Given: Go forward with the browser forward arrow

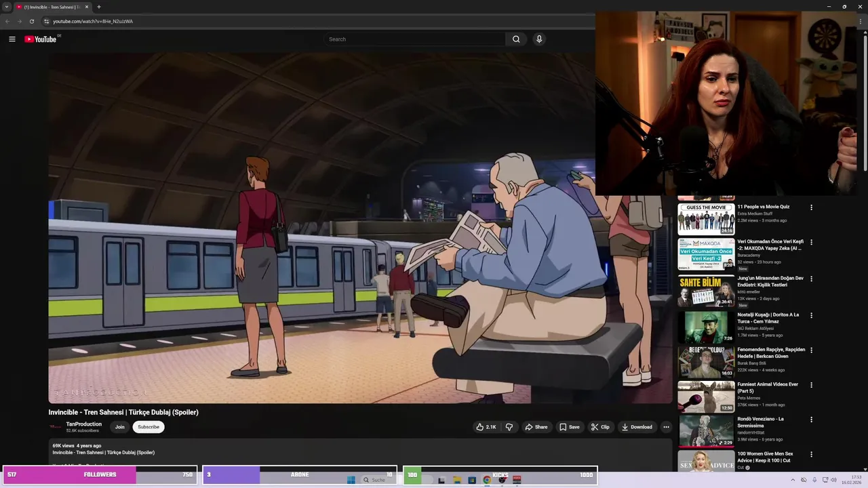Looking at the screenshot, I should coord(19,21).
